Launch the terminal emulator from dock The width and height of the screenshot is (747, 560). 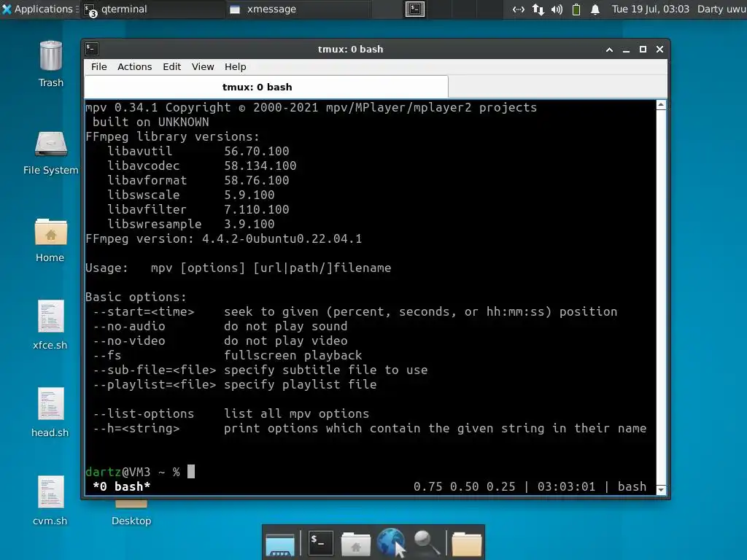pyautogui.click(x=320, y=542)
